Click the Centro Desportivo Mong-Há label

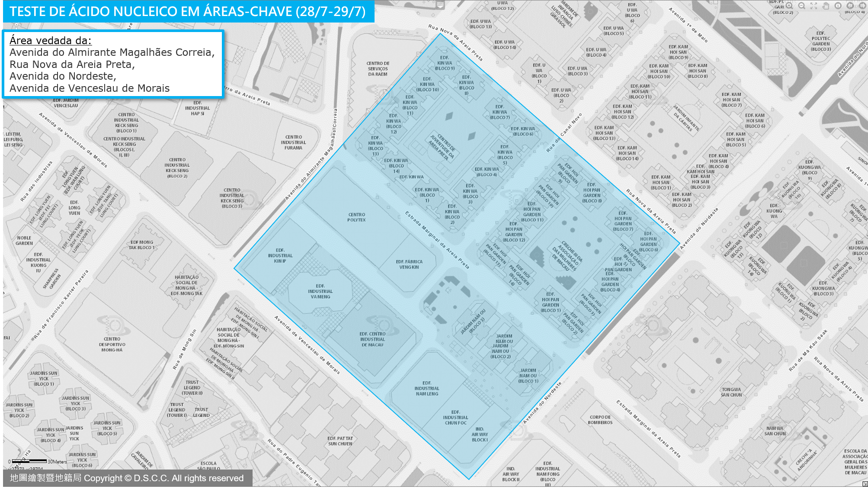pyautogui.click(x=112, y=344)
